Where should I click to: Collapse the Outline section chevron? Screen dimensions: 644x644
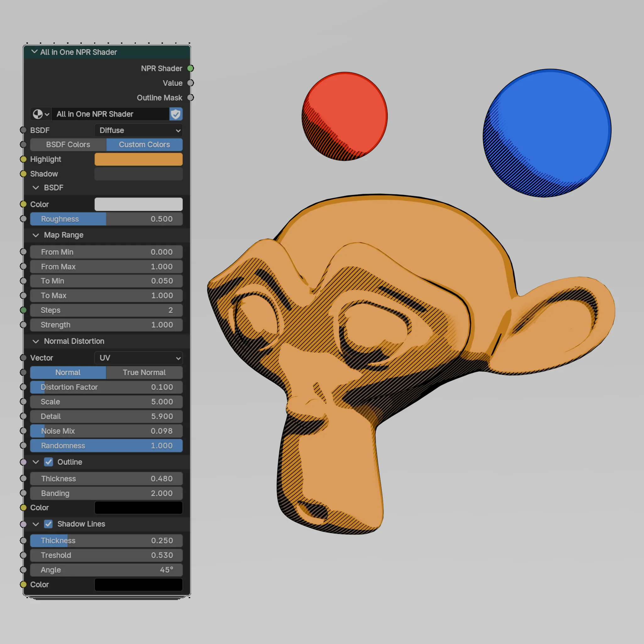(x=36, y=462)
